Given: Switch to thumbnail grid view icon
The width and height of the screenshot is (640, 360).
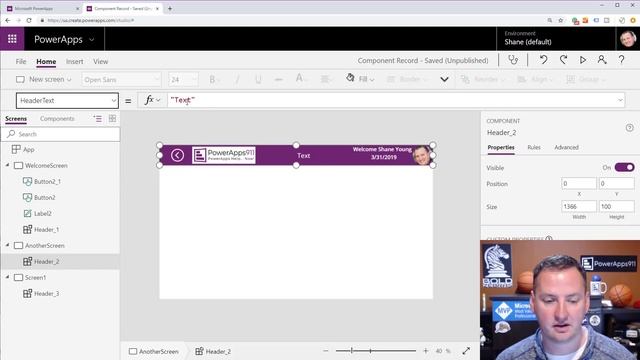Looking at the screenshot, I should click(x=112, y=119).
